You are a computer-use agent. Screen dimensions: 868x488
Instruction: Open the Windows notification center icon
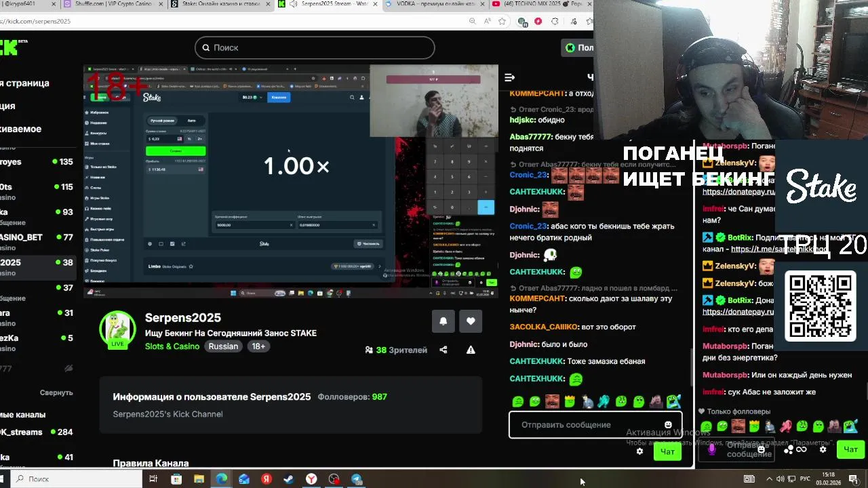tap(854, 479)
